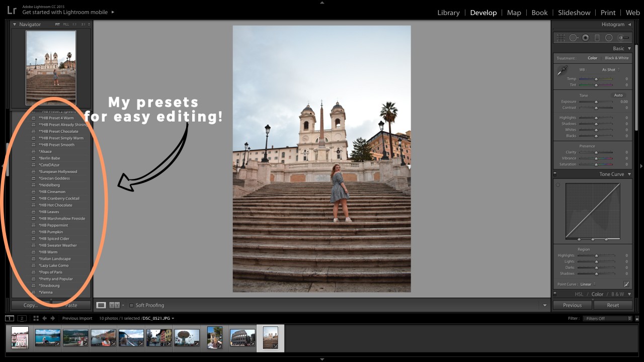
Task: Click the Temp slider
Action: point(596,79)
